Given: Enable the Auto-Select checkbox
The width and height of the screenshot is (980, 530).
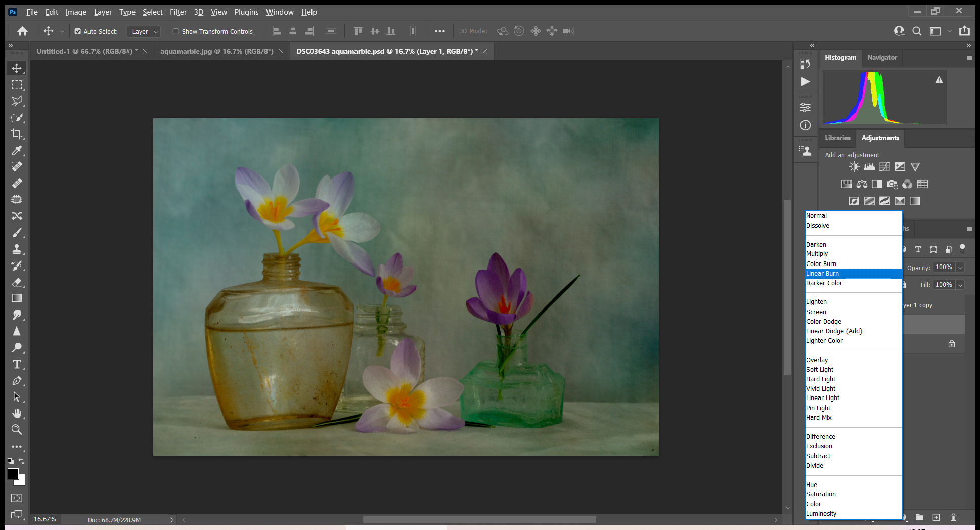Looking at the screenshot, I should coord(77,31).
